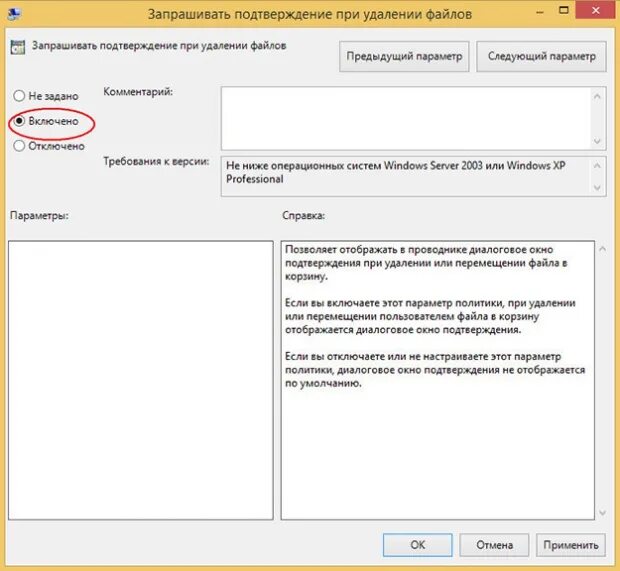Minimize the dialog window

[x=540, y=11]
